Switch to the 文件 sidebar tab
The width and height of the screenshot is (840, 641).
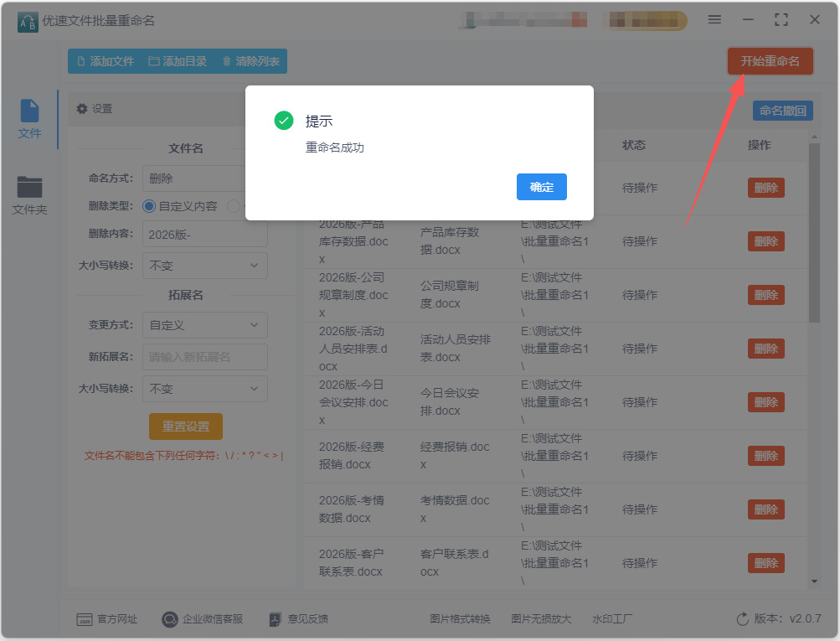pyautogui.click(x=29, y=119)
